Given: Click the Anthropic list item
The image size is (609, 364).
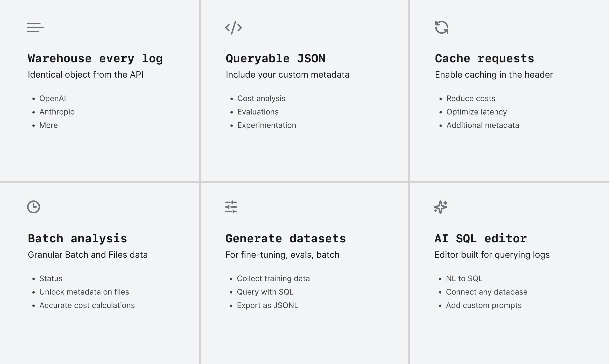Looking at the screenshot, I should pos(57,112).
